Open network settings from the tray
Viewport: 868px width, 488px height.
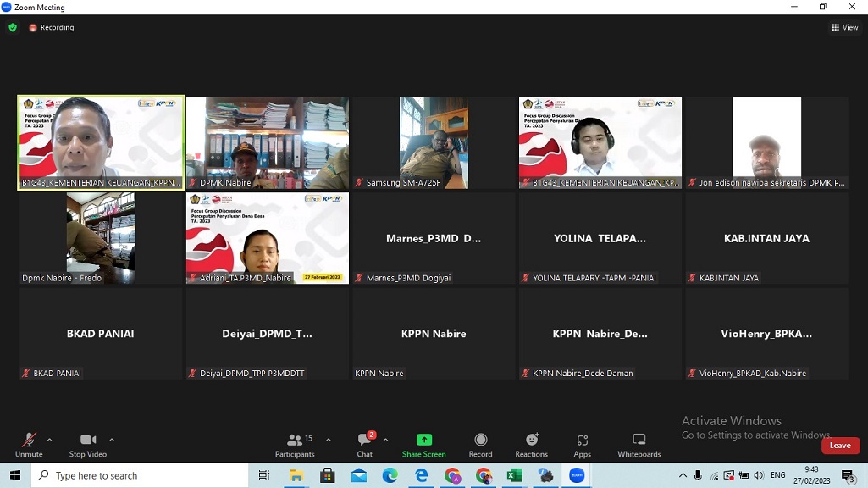pyautogui.click(x=714, y=475)
